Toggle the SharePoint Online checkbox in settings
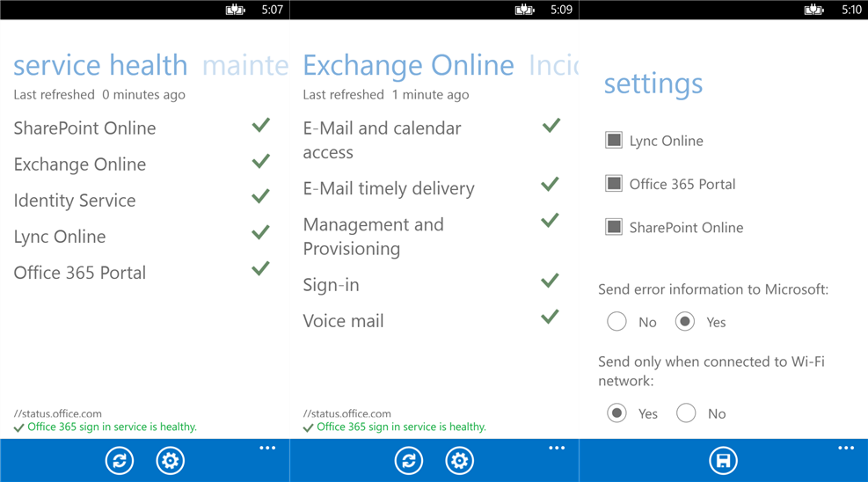 tap(613, 227)
